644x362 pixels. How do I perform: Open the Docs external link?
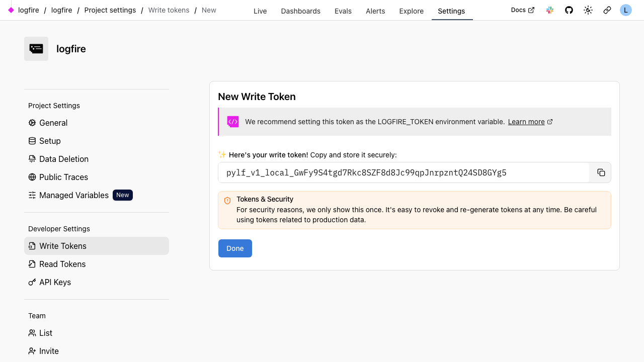pyautogui.click(x=522, y=10)
